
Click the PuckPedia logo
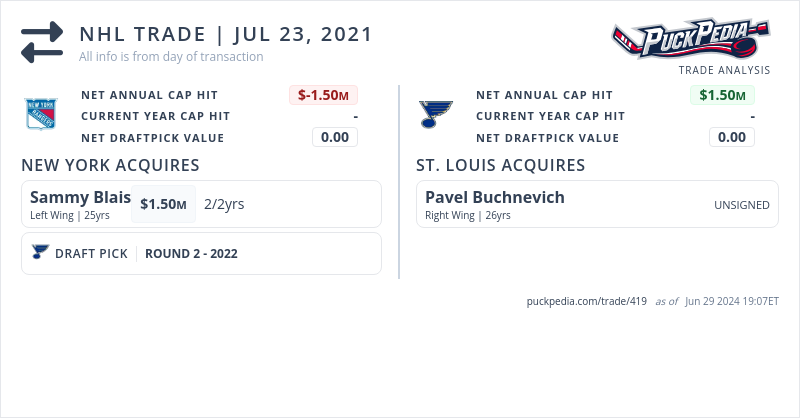[691, 39]
